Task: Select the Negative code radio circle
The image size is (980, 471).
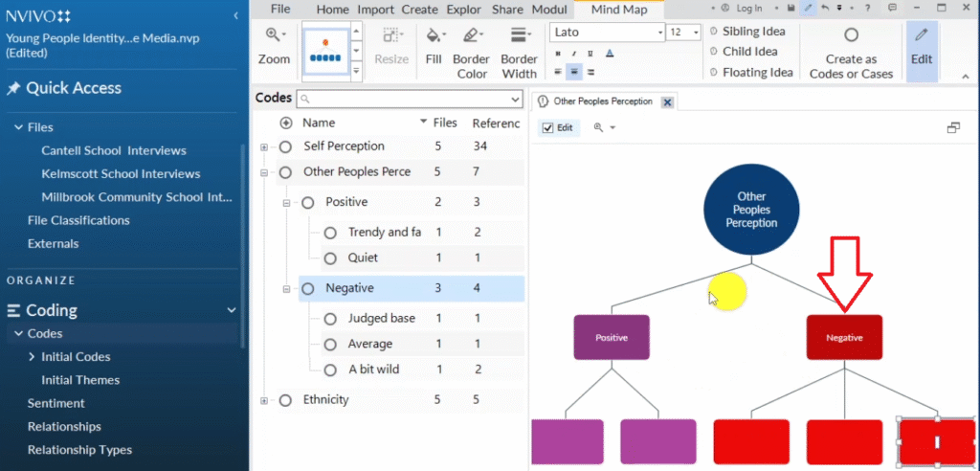Action: pos(307,288)
